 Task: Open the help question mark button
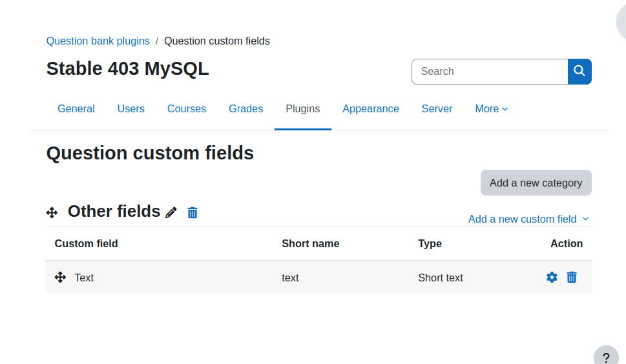pos(606,357)
